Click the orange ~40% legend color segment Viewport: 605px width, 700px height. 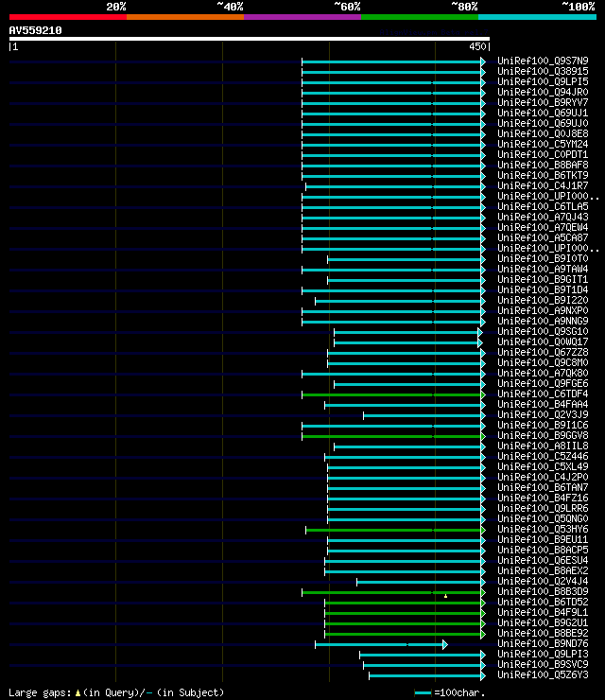click(x=185, y=17)
